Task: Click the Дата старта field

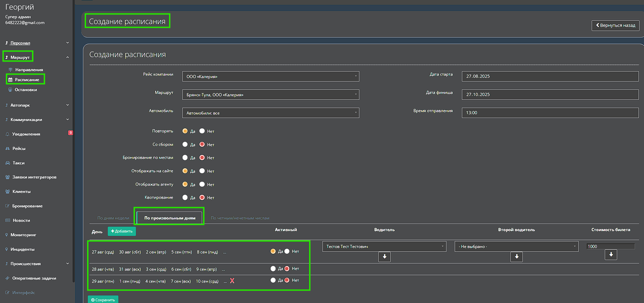Action: 550,76
